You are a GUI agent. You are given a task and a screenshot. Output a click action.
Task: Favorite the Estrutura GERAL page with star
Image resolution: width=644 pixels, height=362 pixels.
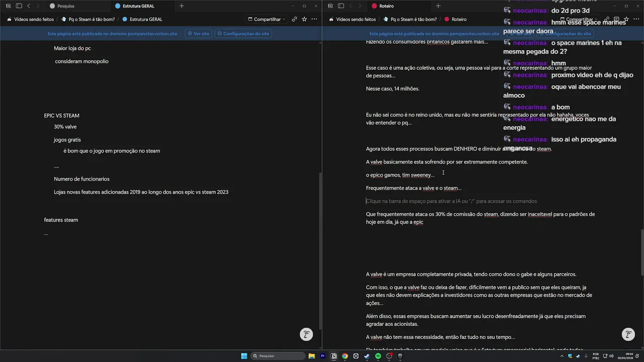(304, 19)
